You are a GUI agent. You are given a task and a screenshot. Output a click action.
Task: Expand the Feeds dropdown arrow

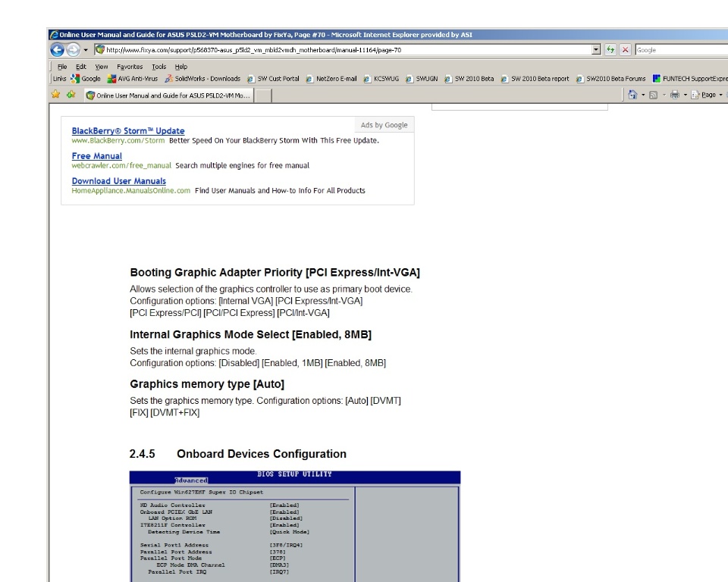(664, 95)
